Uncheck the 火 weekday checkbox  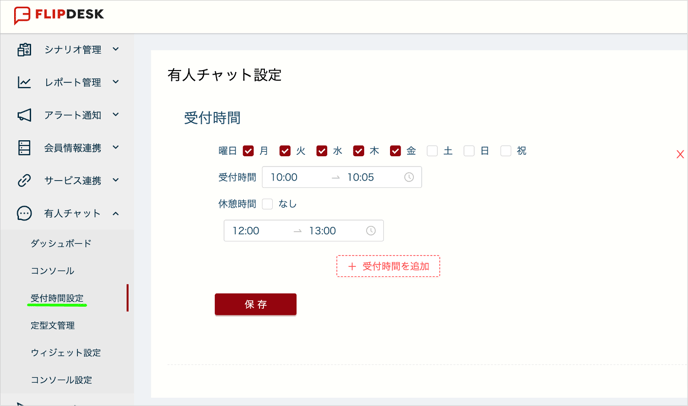click(285, 151)
